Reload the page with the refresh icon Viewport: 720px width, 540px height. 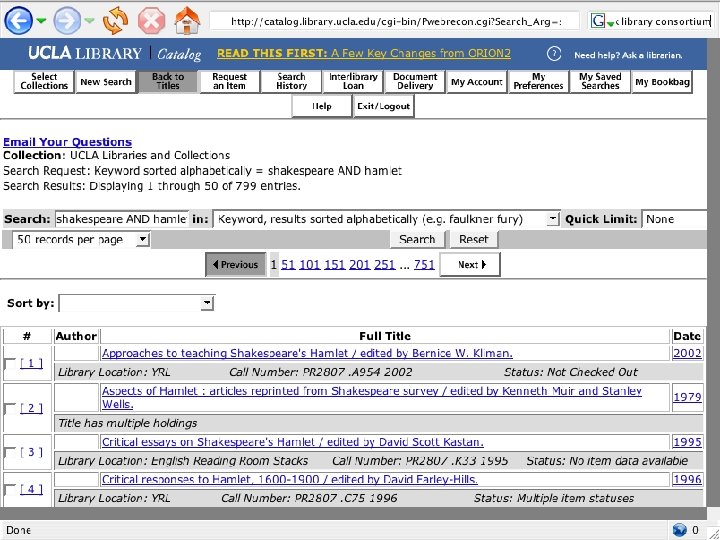(x=115, y=21)
